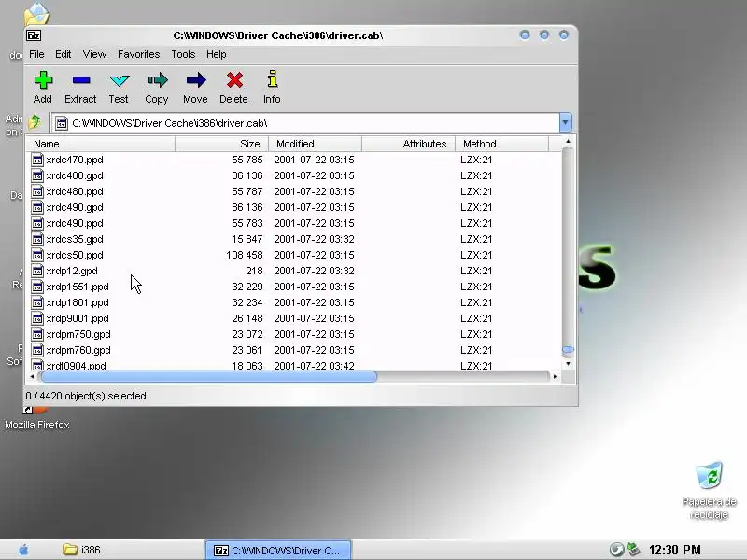Select file name xrdpm760.gpd

coord(78,350)
